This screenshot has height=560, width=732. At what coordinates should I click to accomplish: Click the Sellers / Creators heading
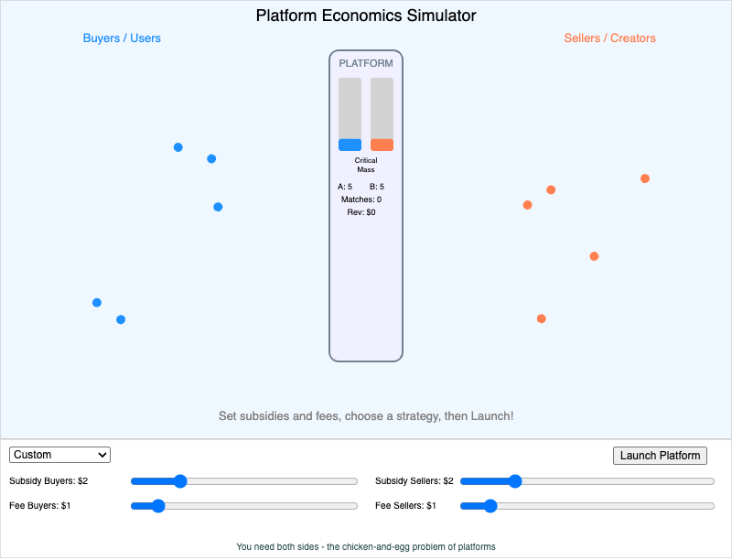[x=609, y=38]
